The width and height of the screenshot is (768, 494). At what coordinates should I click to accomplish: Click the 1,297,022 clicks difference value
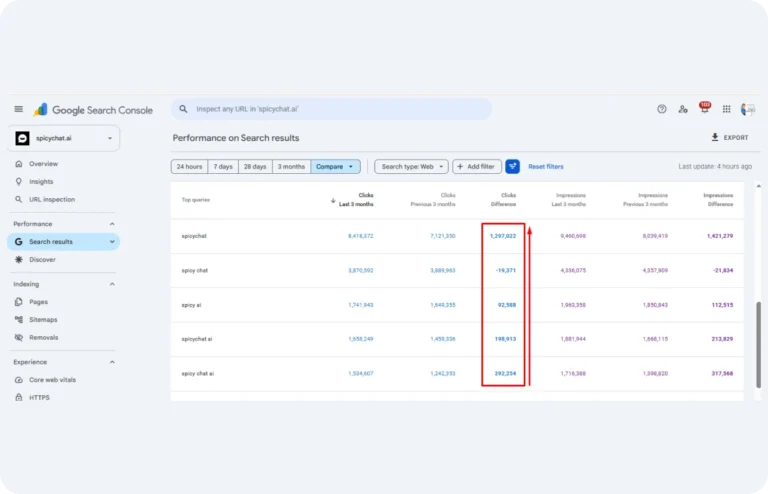[503, 236]
